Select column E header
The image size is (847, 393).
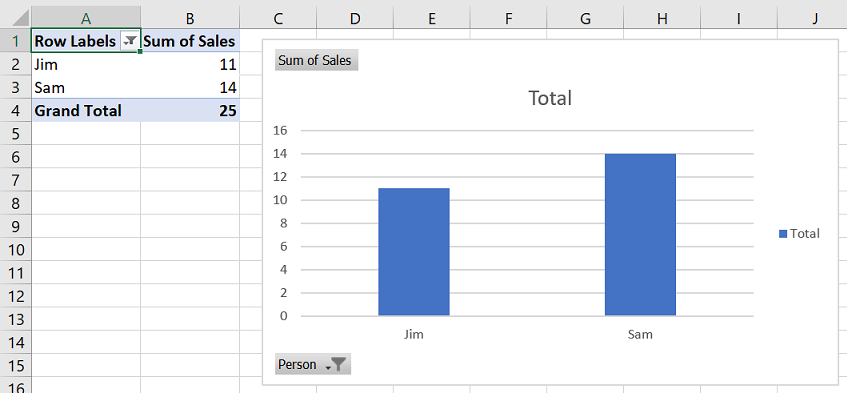click(432, 18)
